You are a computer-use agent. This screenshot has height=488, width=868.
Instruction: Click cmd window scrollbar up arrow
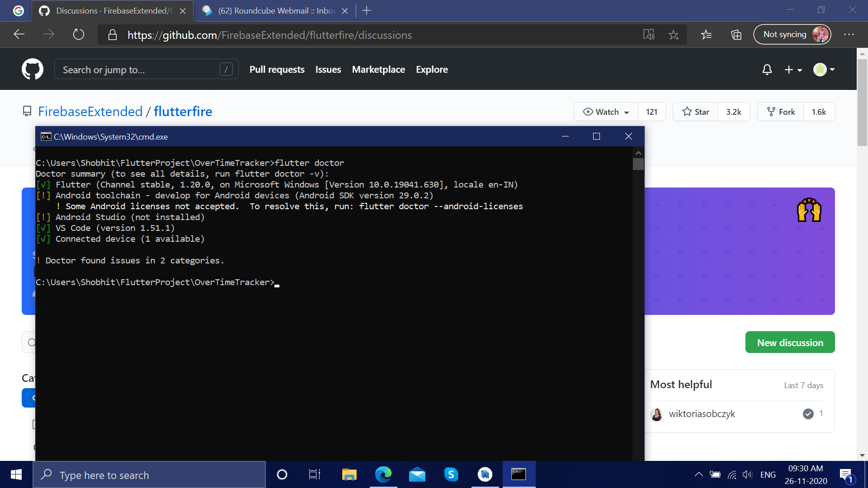click(638, 153)
